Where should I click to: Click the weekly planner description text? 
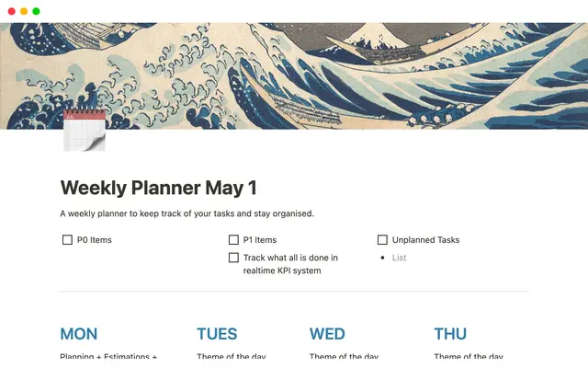click(x=187, y=213)
